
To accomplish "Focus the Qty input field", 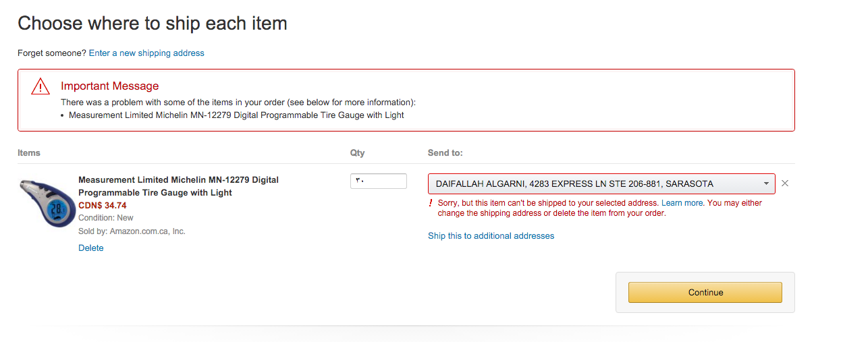I will coord(378,181).
